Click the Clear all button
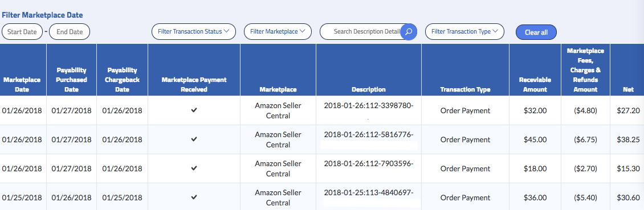The image size is (644, 210). [536, 32]
